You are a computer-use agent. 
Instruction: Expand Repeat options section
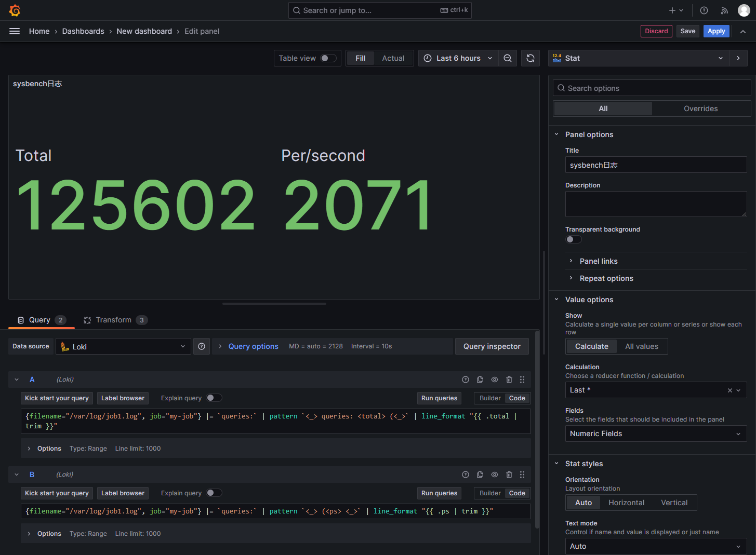click(x=606, y=278)
